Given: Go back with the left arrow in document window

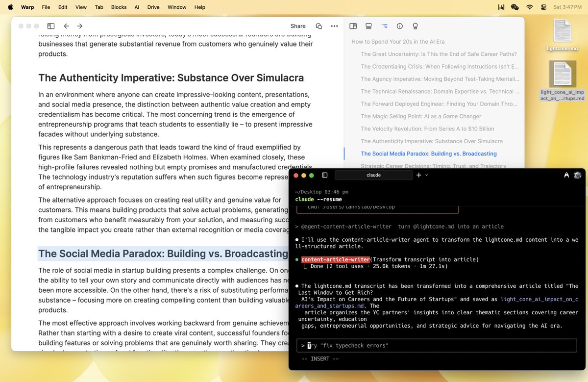Looking at the screenshot, I should tap(67, 26).
